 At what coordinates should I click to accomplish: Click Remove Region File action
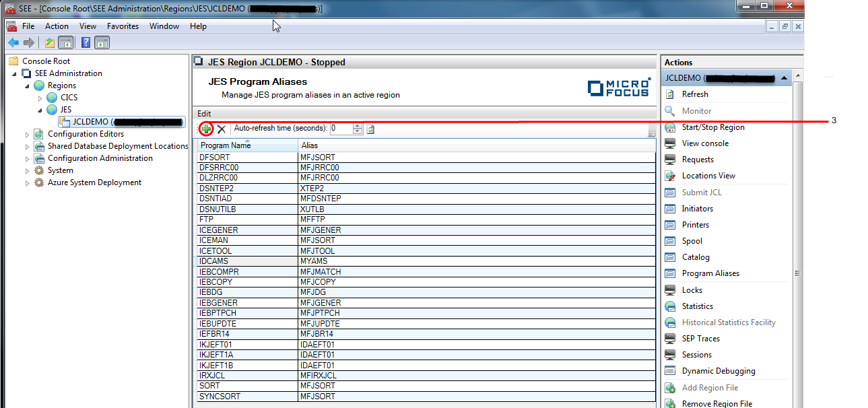click(716, 404)
